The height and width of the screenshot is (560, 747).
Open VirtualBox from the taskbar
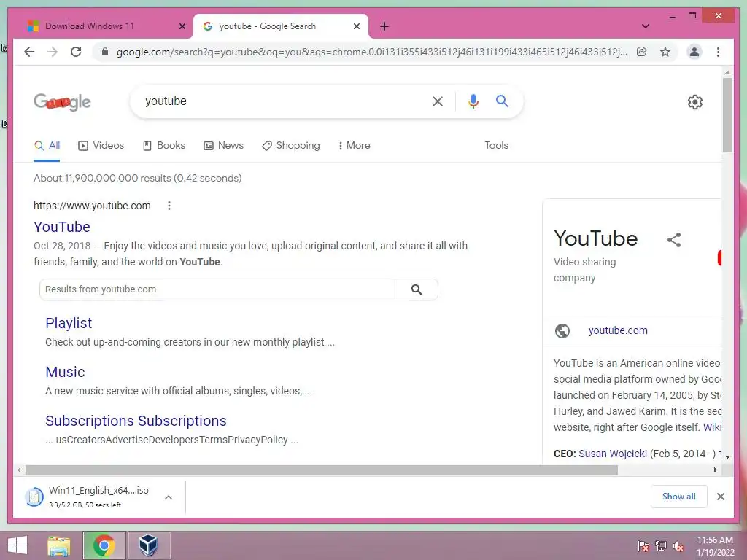click(x=149, y=545)
